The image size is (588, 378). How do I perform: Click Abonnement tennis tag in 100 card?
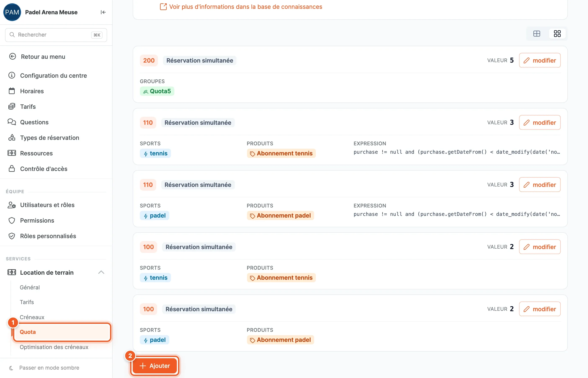pyautogui.click(x=281, y=278)
